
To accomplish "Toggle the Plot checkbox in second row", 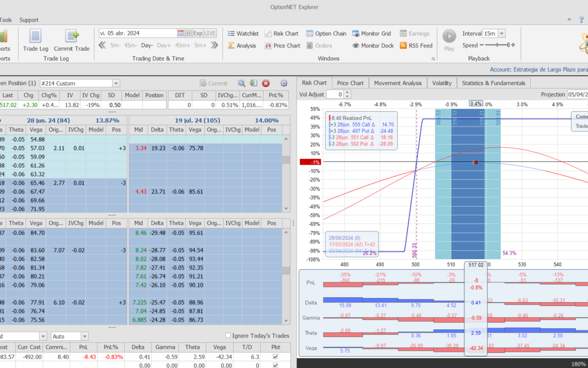I will (274, 365).
